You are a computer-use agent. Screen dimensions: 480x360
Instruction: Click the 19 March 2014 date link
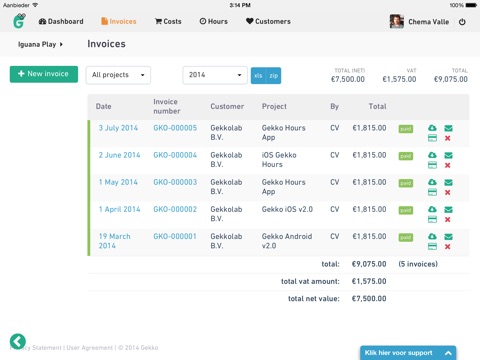(114, 241)
